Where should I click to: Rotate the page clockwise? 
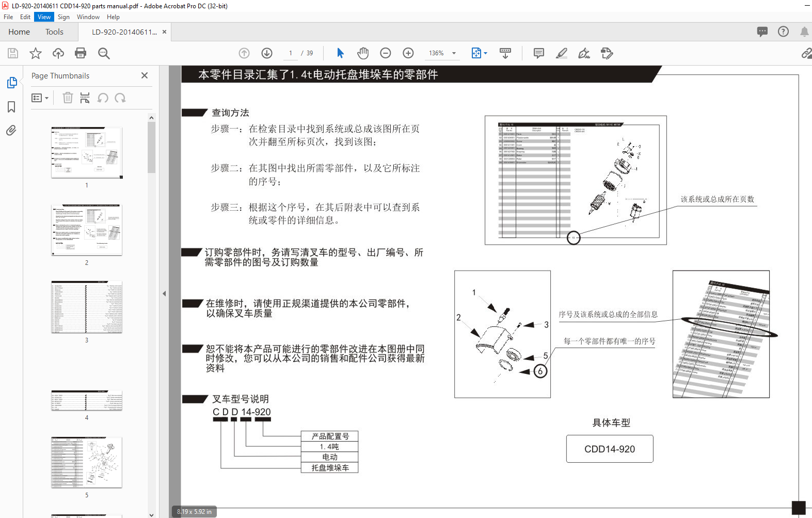coord(120,98)
